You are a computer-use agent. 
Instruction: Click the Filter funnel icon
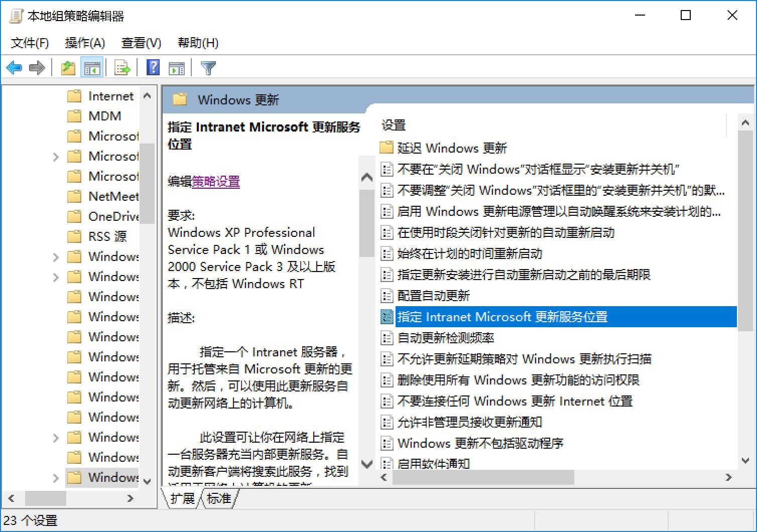[208, 68]
